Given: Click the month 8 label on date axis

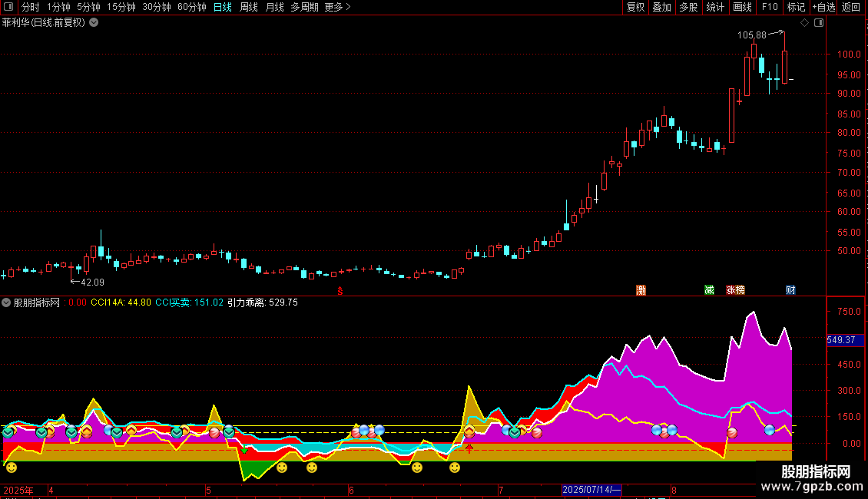Looking at the screenshot, I should 674,490.
